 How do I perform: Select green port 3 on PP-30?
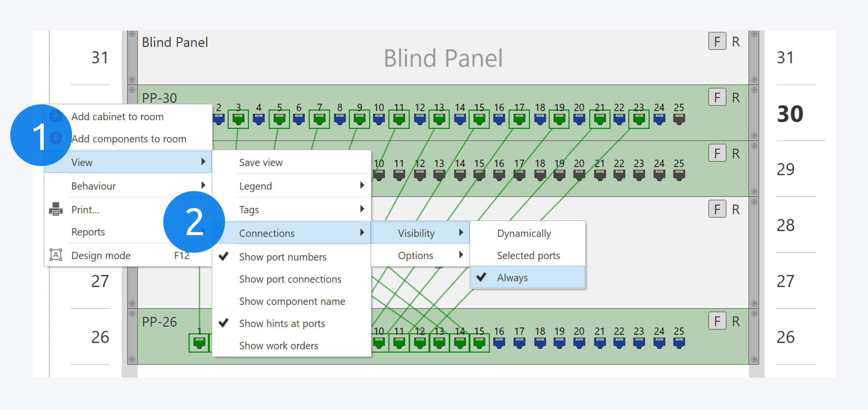tap(238, 119)
